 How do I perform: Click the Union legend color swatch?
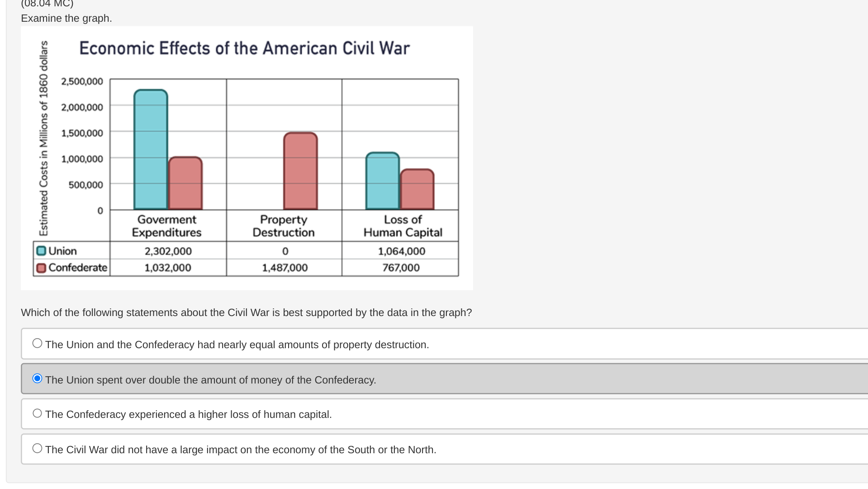tap(41, 251)
